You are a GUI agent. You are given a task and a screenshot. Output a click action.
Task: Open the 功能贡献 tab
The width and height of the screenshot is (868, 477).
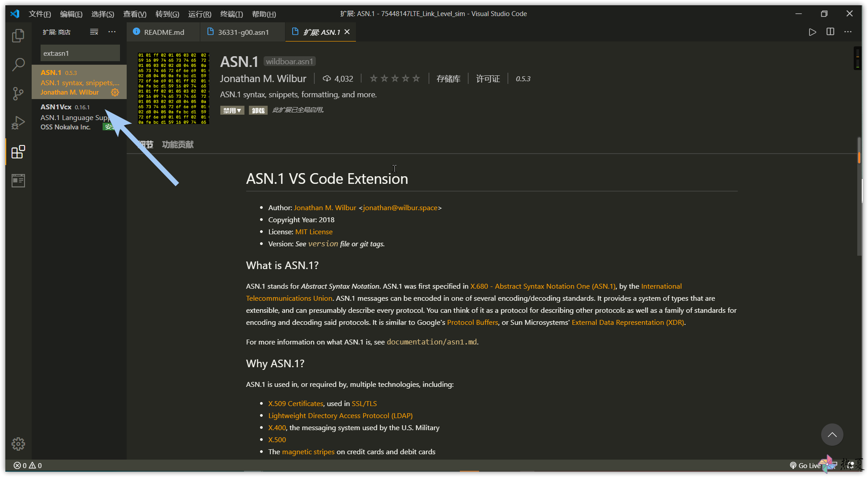tap(178, 145)
